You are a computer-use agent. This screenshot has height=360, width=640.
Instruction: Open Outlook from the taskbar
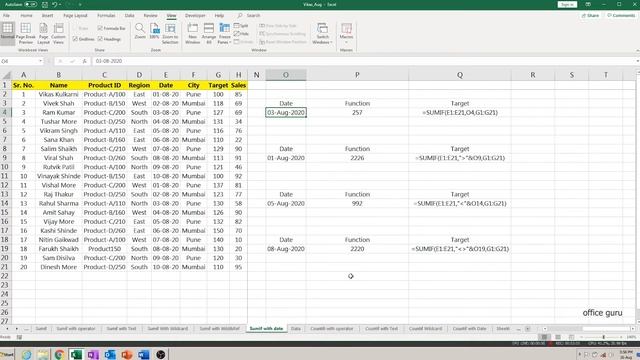click(x=110, y=354)
